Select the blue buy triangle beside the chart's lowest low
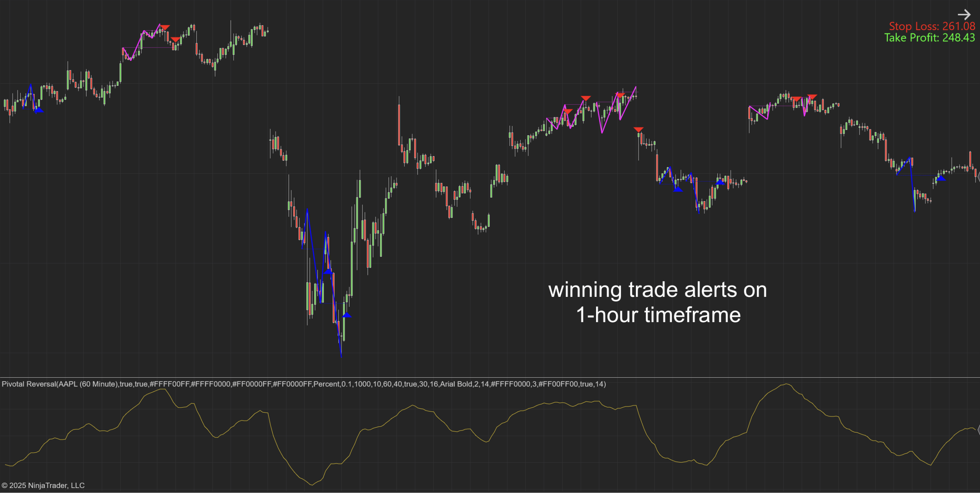Viewport: 980px width, 493px height. [347, 315]
